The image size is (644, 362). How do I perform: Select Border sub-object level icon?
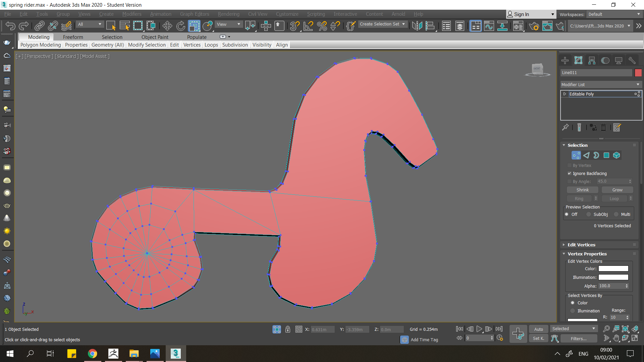click(x=596, y=155)
